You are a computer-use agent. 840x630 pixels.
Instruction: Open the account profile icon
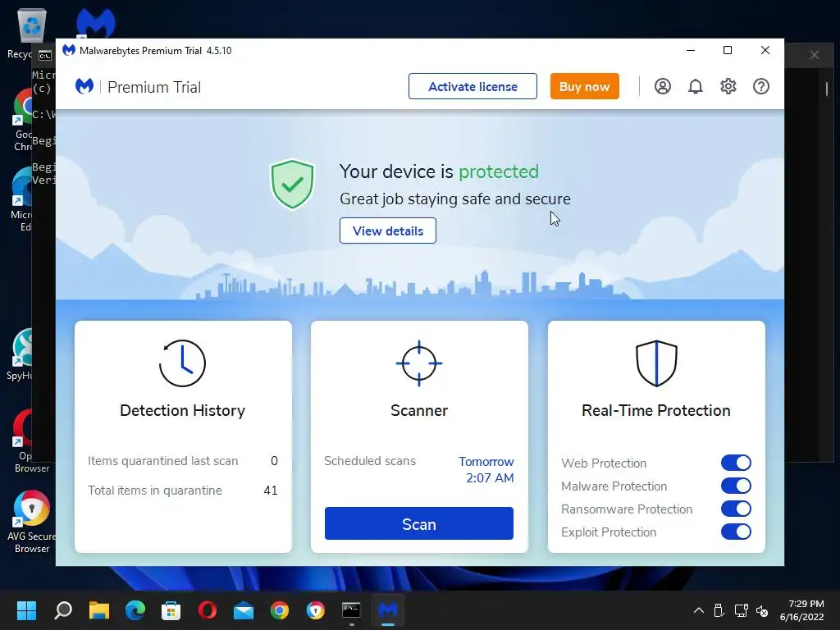tap(663, 86)
